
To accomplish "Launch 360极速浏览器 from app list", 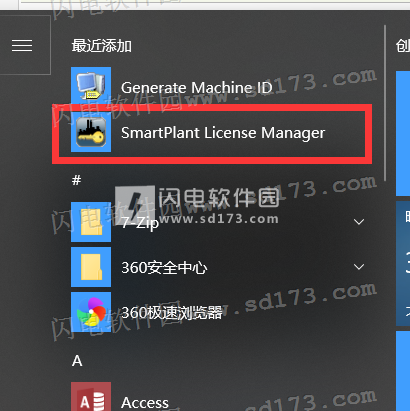I will click(x=172, y=313).
